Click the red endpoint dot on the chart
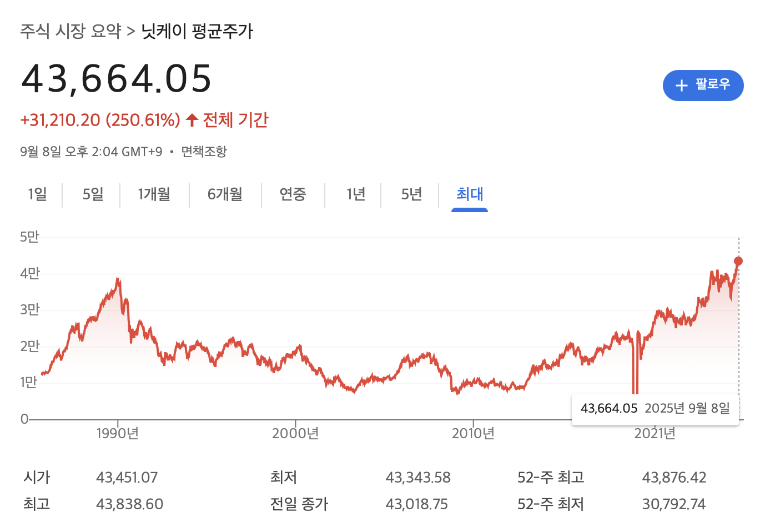This screenshot has height=532, width=765. [x=738, y=261]
